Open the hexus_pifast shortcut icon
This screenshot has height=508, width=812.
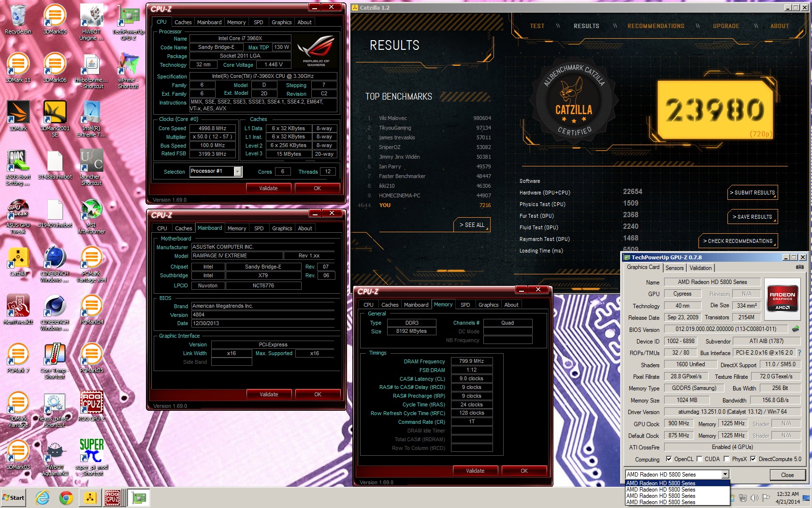point(55,409)
